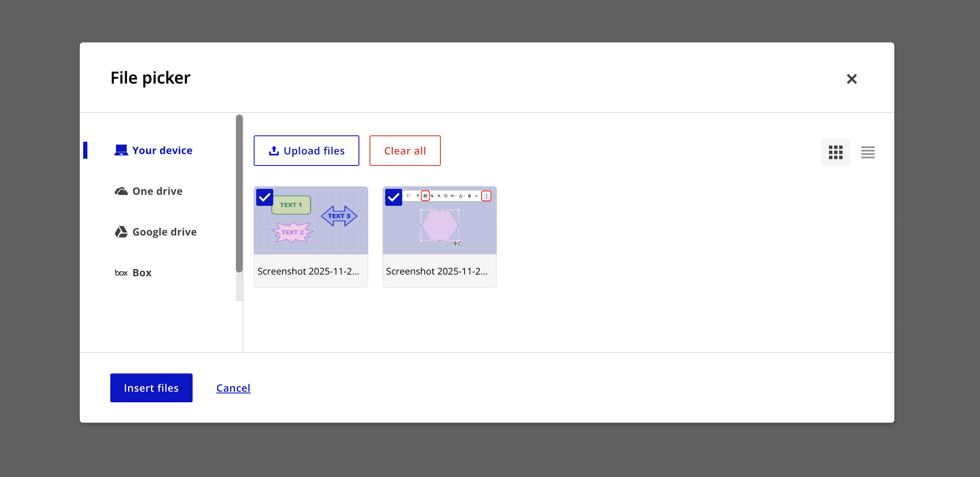Click the Box logo icon
980x477 pixels.
pos(121,273)
